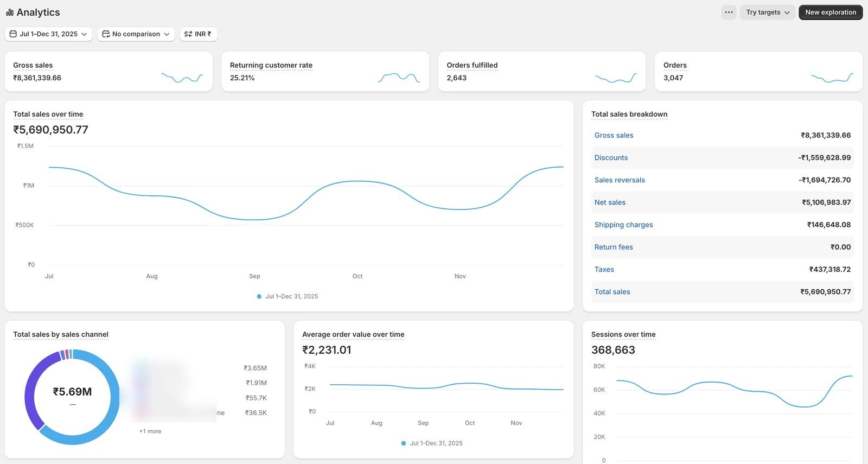This screenshot has width=868, height=464.
Task: Click the Returning customer rate sparkline
Action: point(399,78)
